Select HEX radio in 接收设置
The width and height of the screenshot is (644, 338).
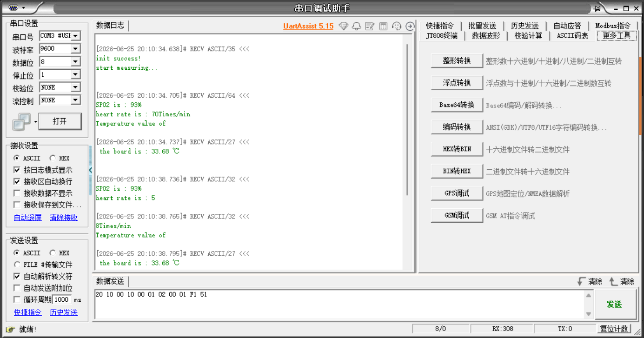(53, 159)
